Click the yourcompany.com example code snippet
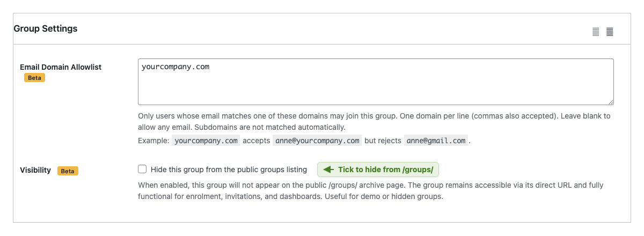The height and width of the screenshot is (236, 644). coord(206,141)
